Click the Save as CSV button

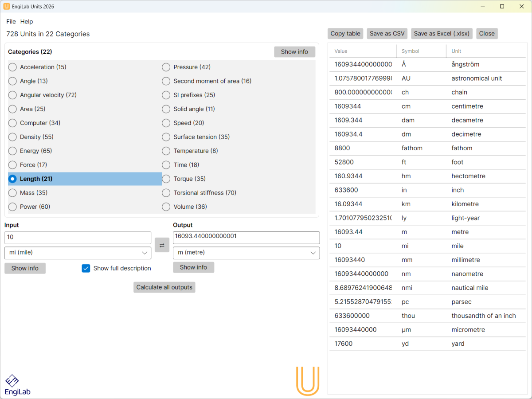coord(387,34)
